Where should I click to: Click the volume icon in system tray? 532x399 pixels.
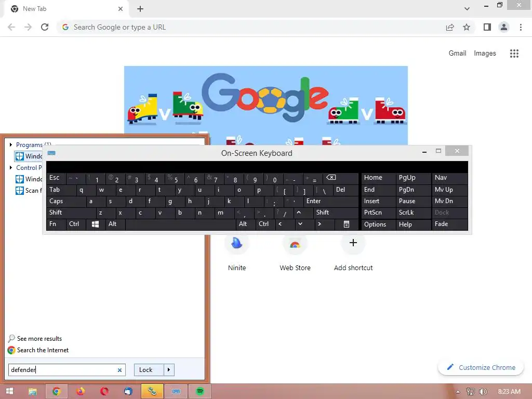point(483,392)
